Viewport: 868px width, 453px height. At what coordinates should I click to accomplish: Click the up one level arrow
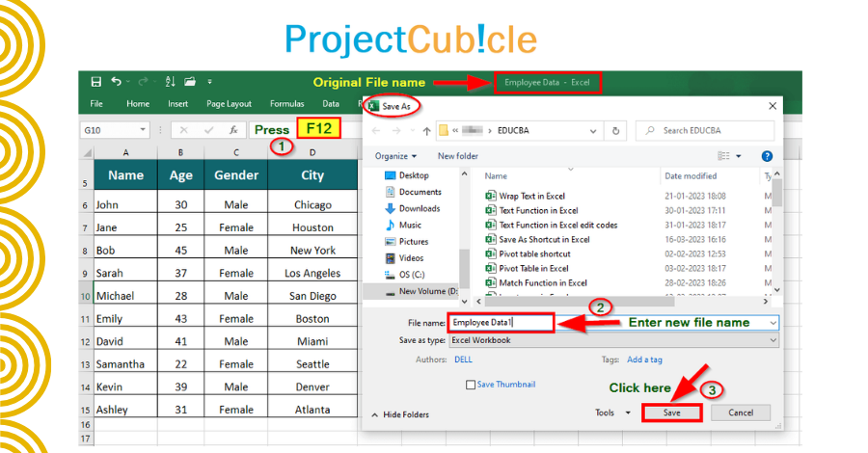(x=426, y=131)
